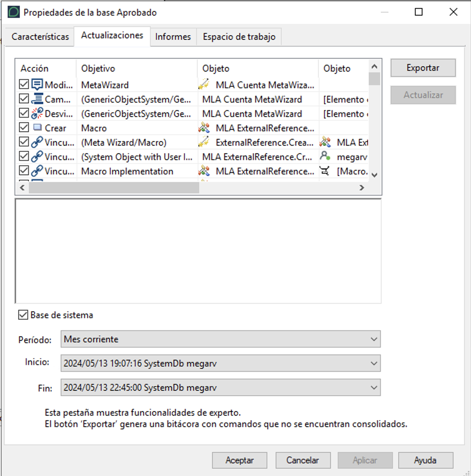Click the Cam... row action icon
This screenshot has width=471, height=476.
click(x=37, y=99)
